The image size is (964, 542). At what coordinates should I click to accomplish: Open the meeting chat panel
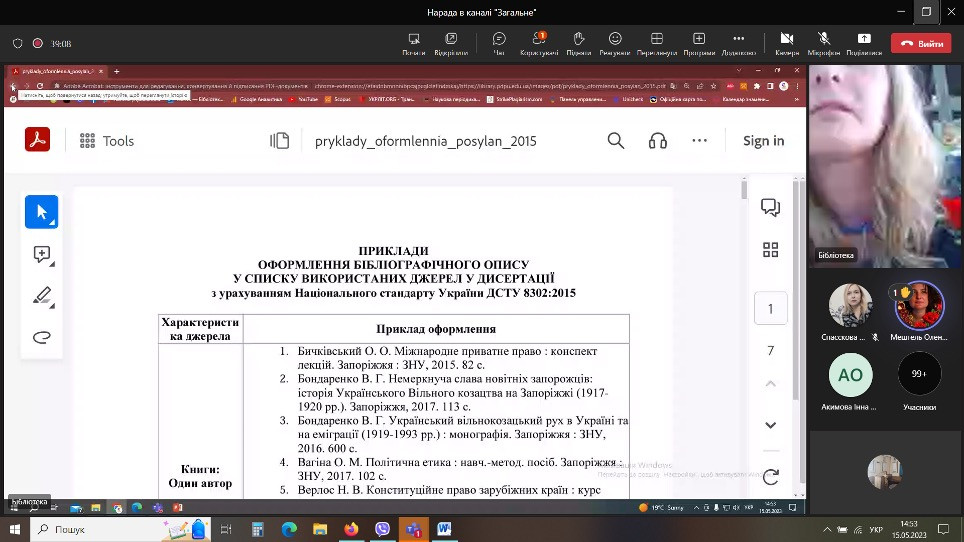[x=499, y=42]
